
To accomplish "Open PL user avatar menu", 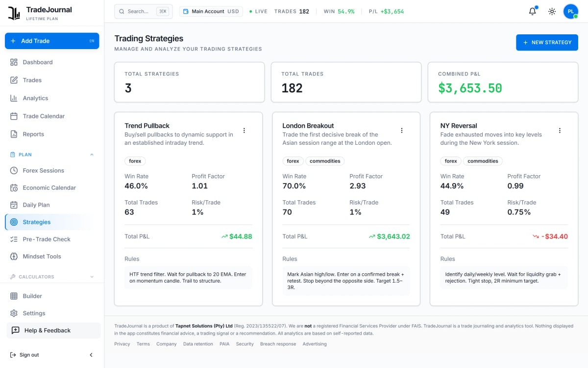I will pos(571,11).
